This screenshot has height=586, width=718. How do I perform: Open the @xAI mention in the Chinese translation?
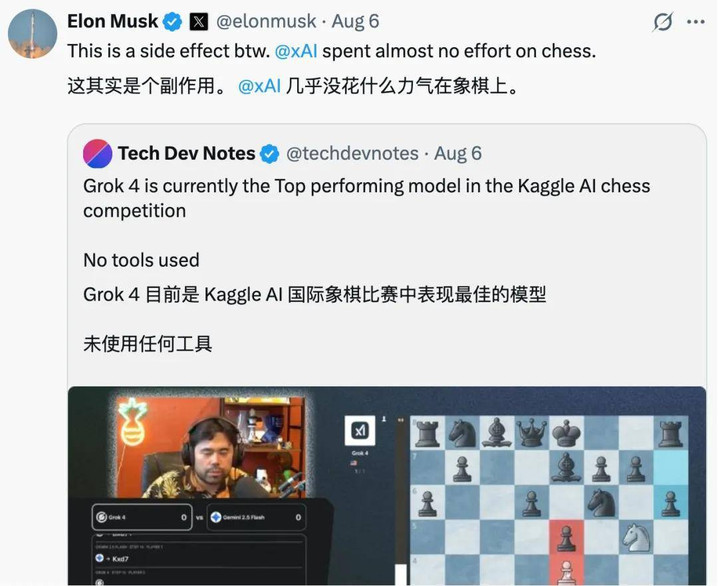(x=259, y=86)
